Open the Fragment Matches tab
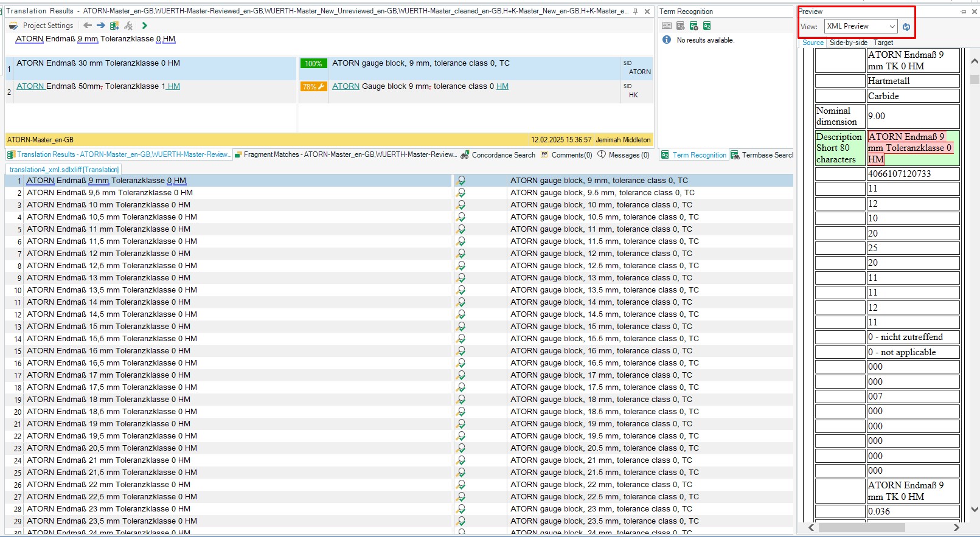Viewport: 980px width, 537px height. pyautogui.click(x=345, y=154)
